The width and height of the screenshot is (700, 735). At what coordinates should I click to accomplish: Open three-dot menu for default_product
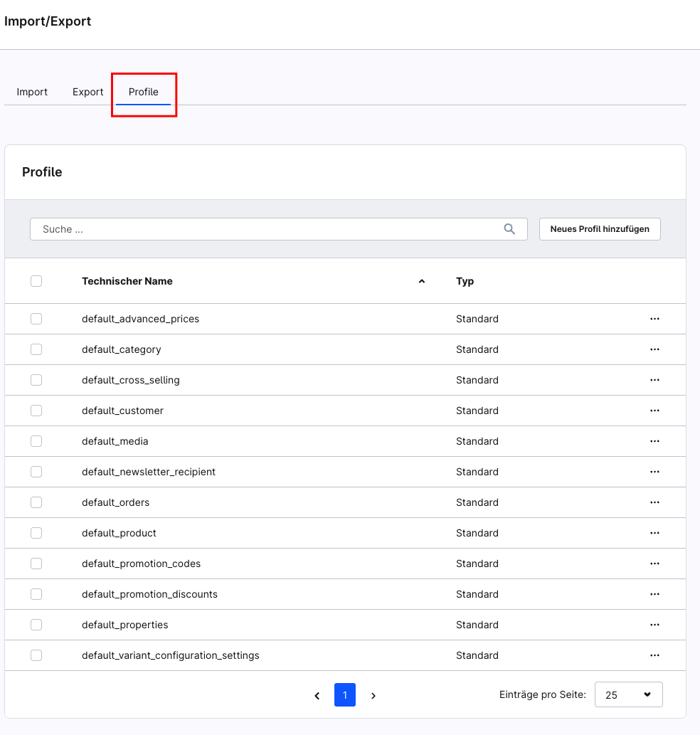pos(654,533)
